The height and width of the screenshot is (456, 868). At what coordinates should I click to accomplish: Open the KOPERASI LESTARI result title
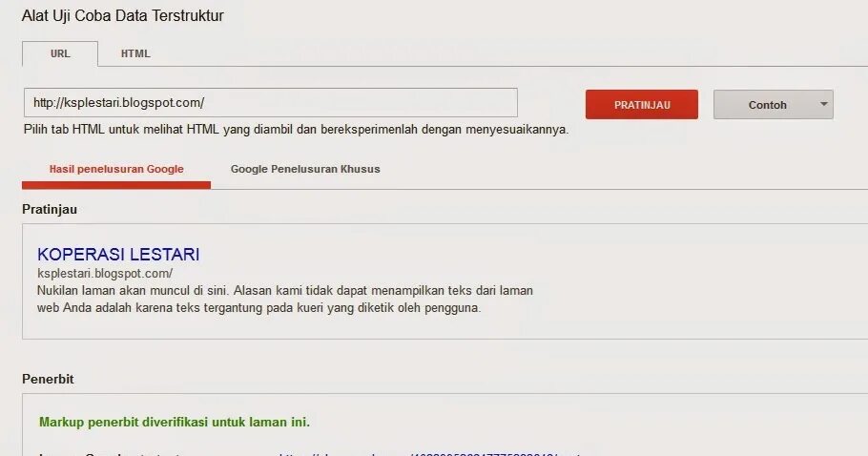point(118,255)
